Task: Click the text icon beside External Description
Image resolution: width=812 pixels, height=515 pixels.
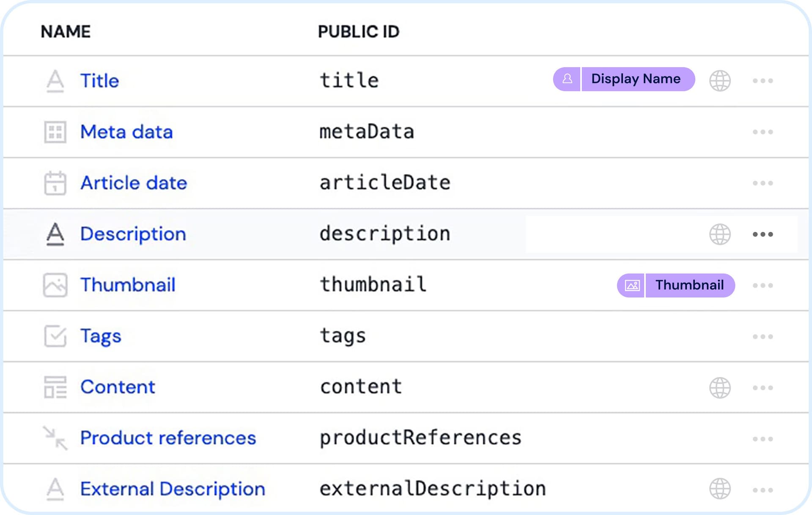Action: coord(55,489)
